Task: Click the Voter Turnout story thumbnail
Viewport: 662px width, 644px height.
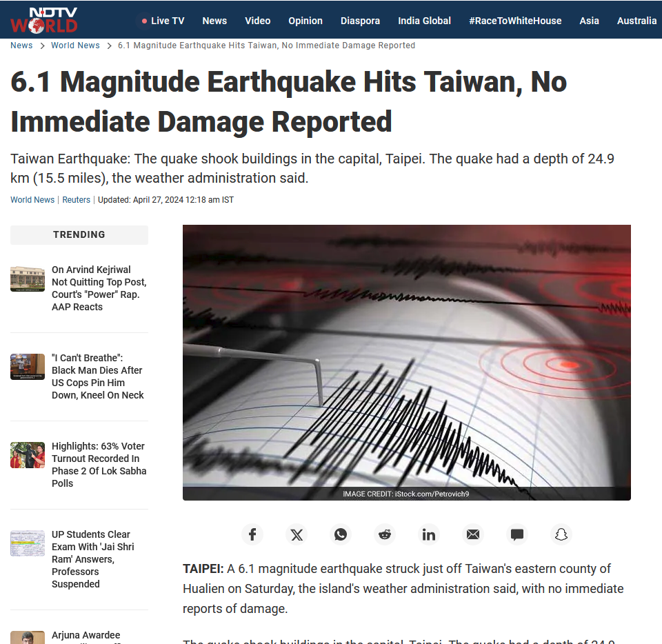Action: (x=28, y=455)
